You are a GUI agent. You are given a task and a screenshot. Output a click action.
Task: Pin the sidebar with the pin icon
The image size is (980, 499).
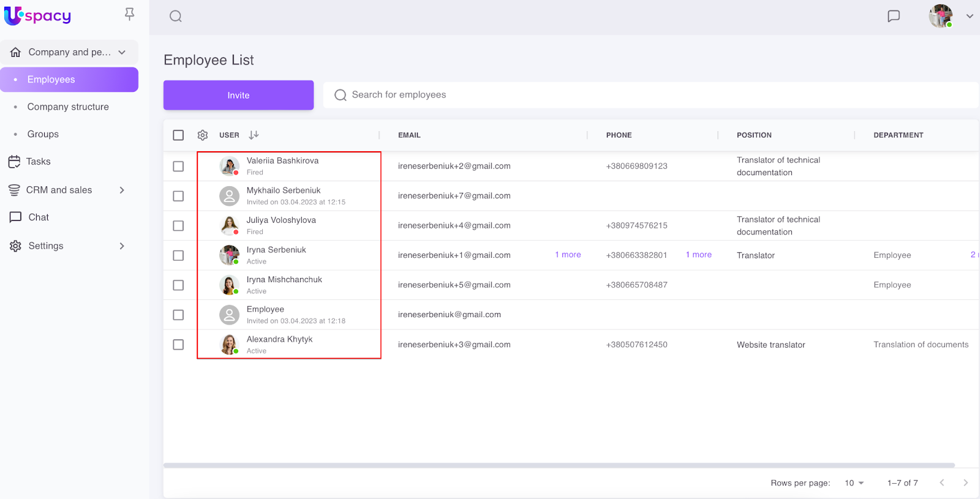click(129, 14)
